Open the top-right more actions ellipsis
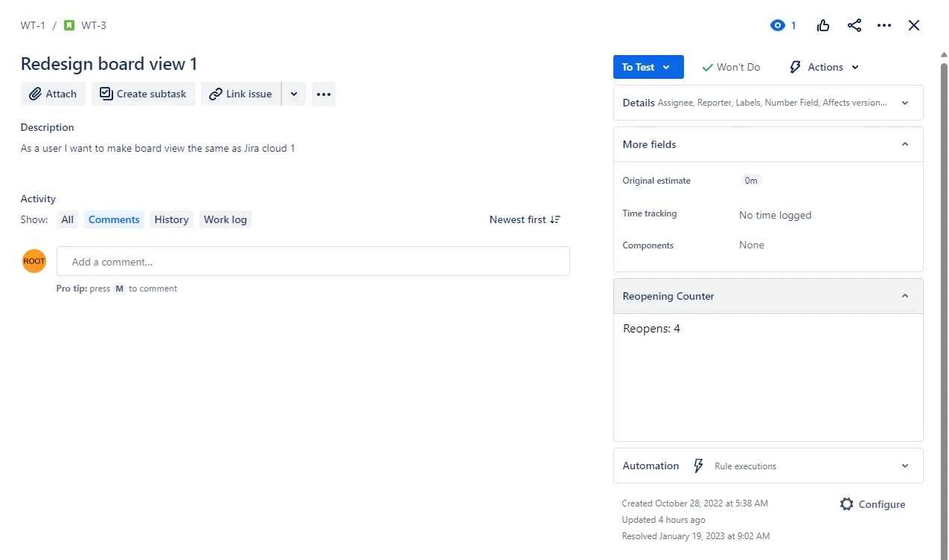 tap(884, 25)
